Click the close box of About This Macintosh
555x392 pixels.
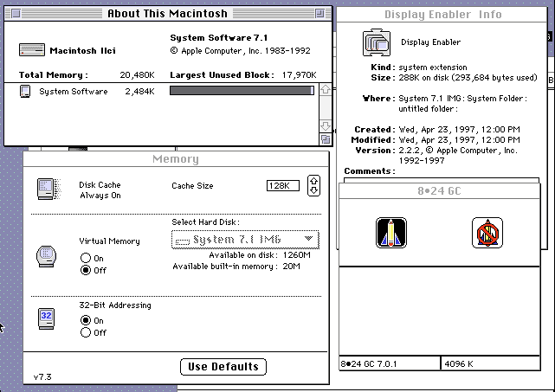(16, 14)
